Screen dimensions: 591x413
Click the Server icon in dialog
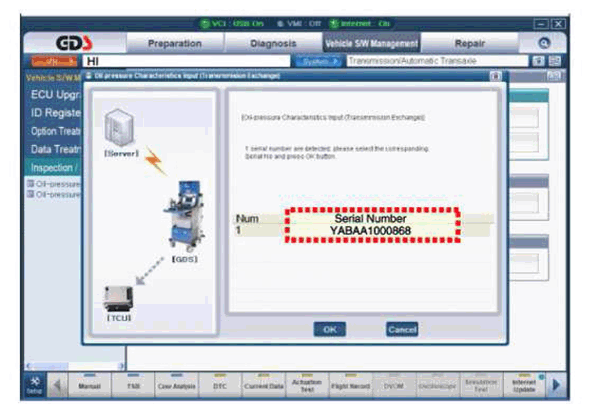pyautogui.click(x=120, y=128)
